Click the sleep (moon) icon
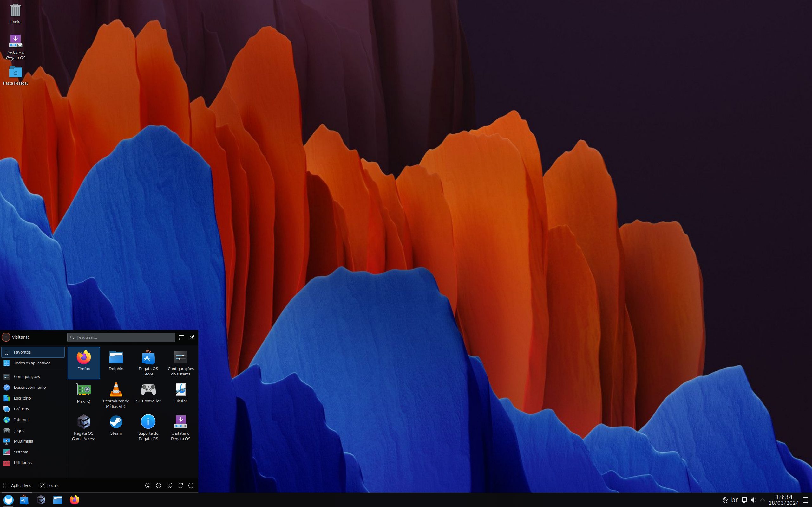 coord(169,485)
